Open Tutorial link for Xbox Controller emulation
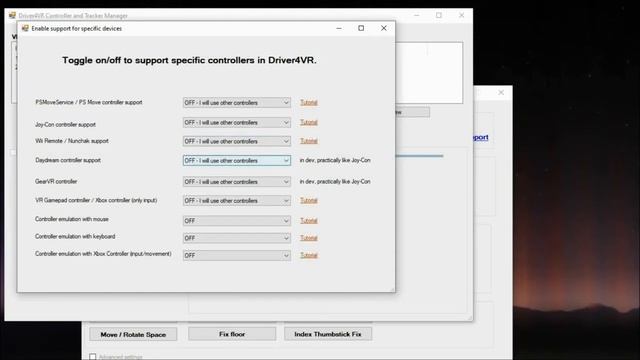Viewport: 640px width, 360px height. [309, 255]
